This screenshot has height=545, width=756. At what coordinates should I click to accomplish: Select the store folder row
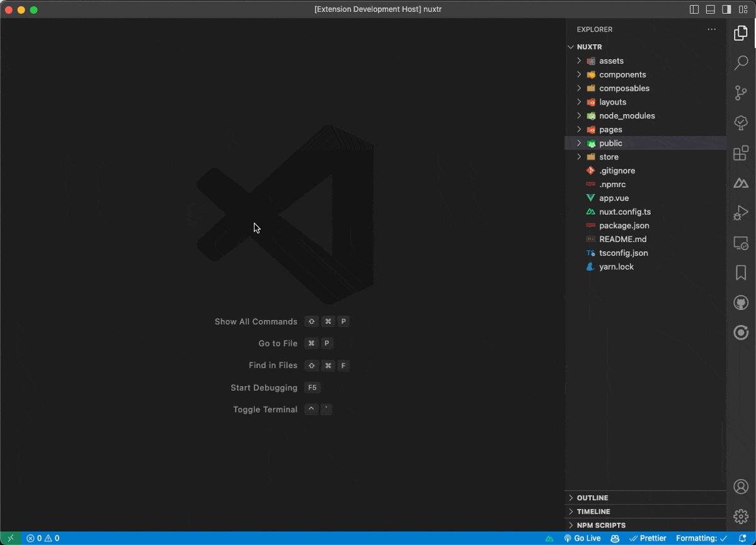[646, 157]
